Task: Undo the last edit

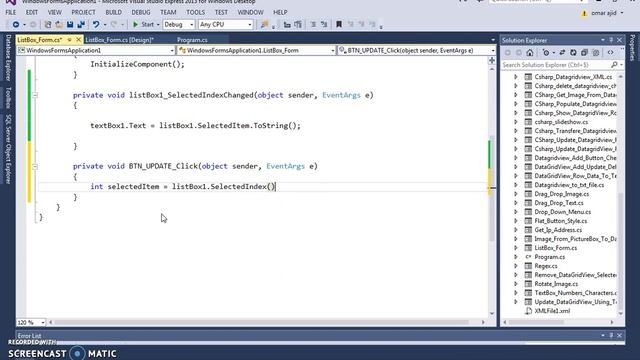Action: click(96, 24)
